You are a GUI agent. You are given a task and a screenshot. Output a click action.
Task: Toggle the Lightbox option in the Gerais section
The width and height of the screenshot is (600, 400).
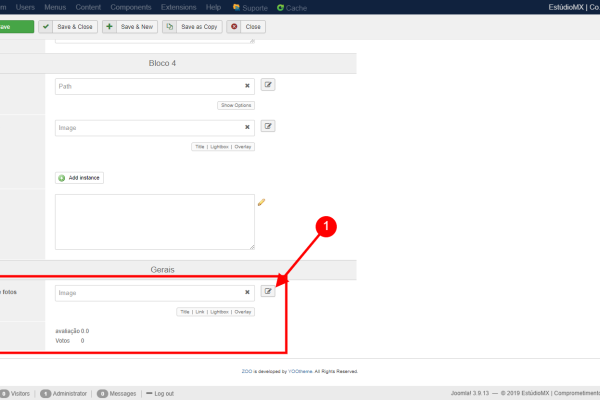219,312
